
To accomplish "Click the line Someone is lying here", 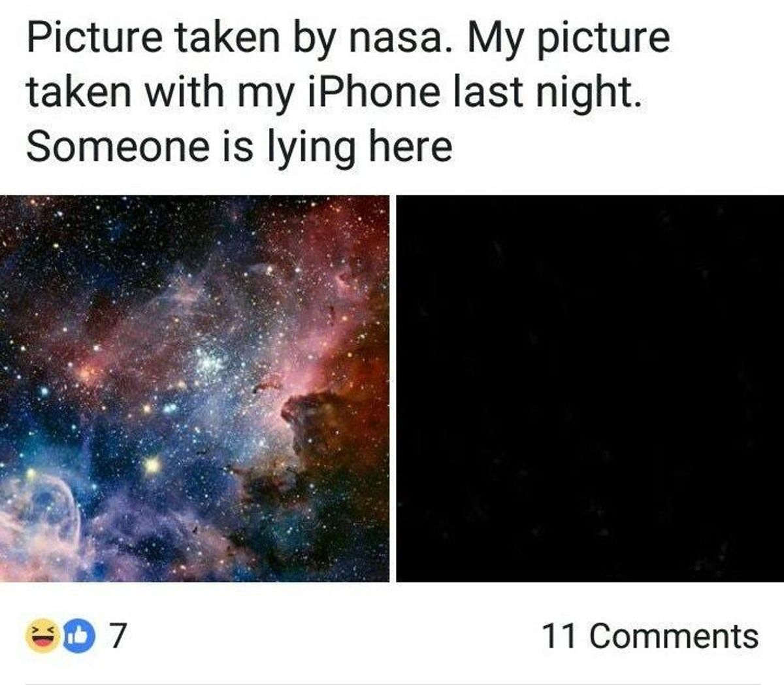I will pos(239,145).
